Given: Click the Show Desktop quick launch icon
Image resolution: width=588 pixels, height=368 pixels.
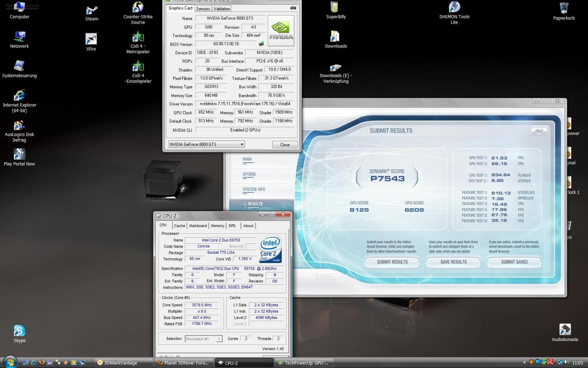Looking at the screenshot, I should click(x=25, y=362).
